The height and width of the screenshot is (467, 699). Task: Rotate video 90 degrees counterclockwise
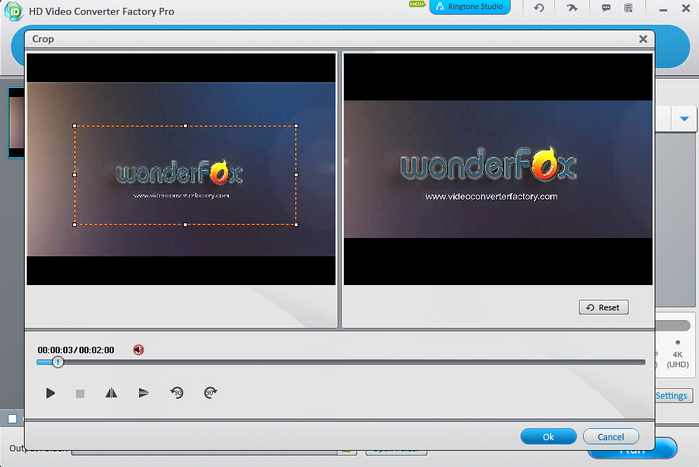(177, 393)
